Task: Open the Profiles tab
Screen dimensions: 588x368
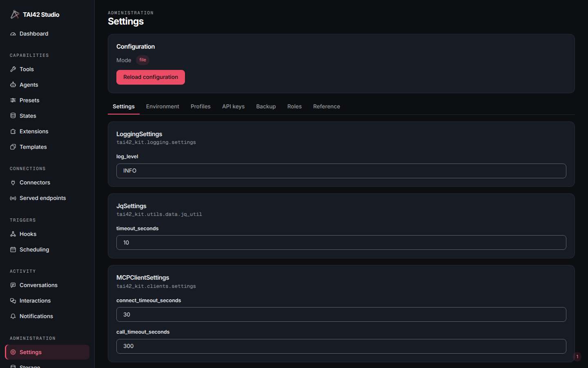Action: pyautogui.click(x=200, y=107)
